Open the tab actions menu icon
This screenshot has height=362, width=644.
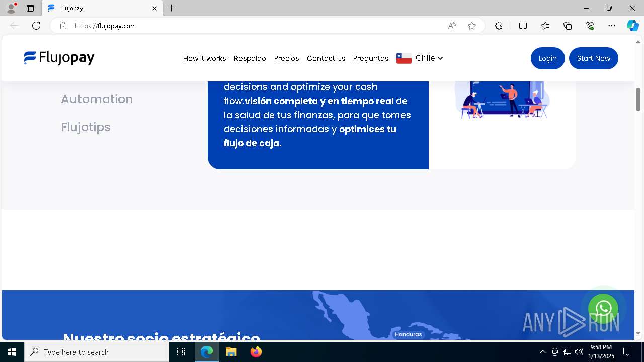pos(30,8)
